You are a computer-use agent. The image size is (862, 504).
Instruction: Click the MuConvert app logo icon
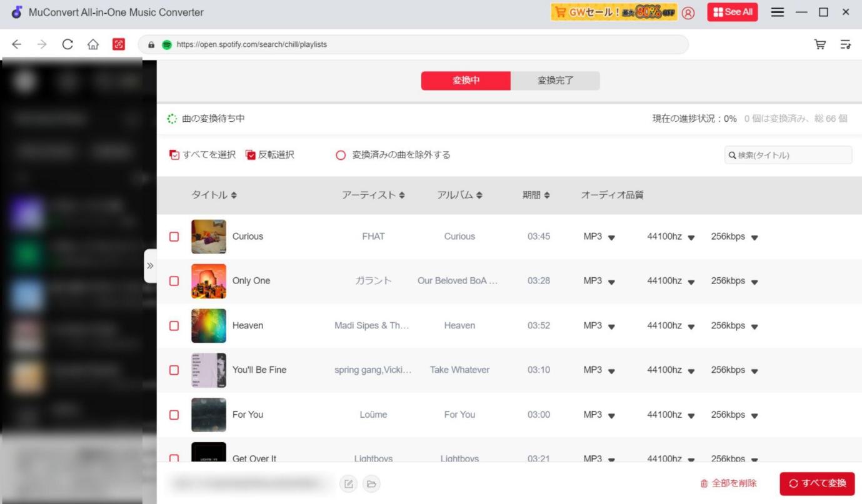(x=17, y=12)
